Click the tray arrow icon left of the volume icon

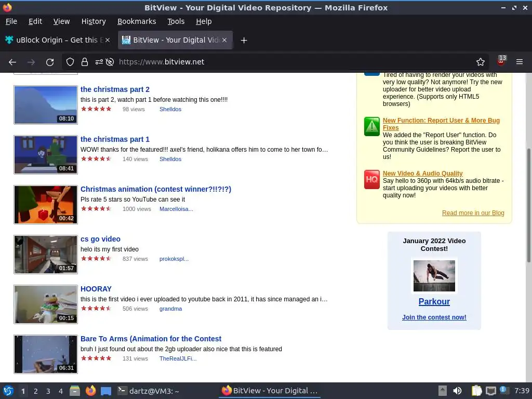[443, 391]
